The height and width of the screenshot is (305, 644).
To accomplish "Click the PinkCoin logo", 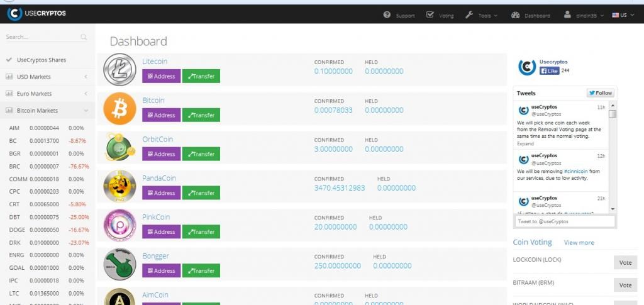I will (x=119, y=225).
